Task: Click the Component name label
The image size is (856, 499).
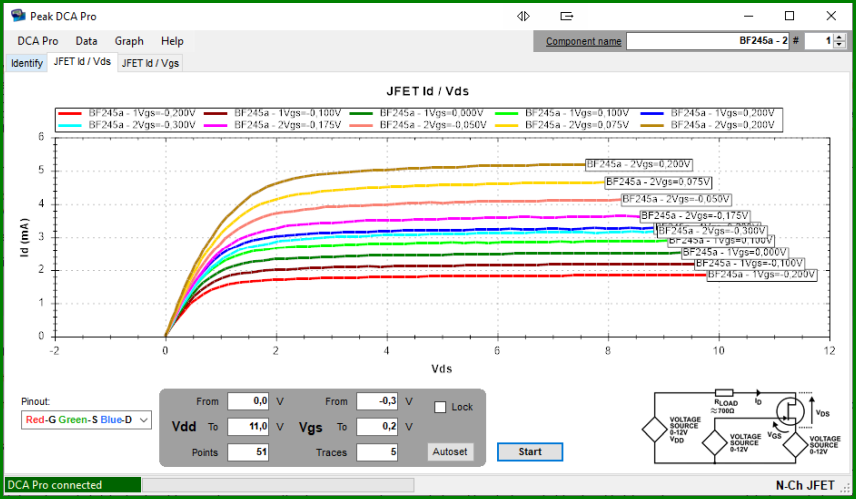Action: click(x=584, y=41)
